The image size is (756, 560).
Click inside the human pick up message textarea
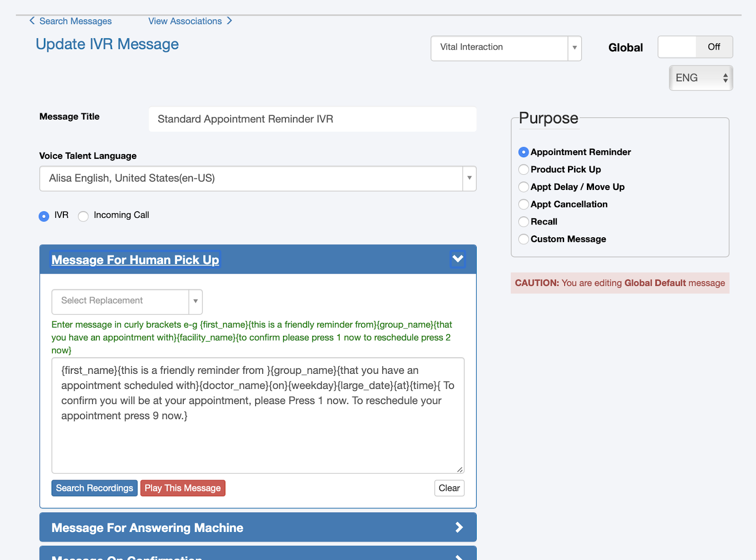[258, 416]
